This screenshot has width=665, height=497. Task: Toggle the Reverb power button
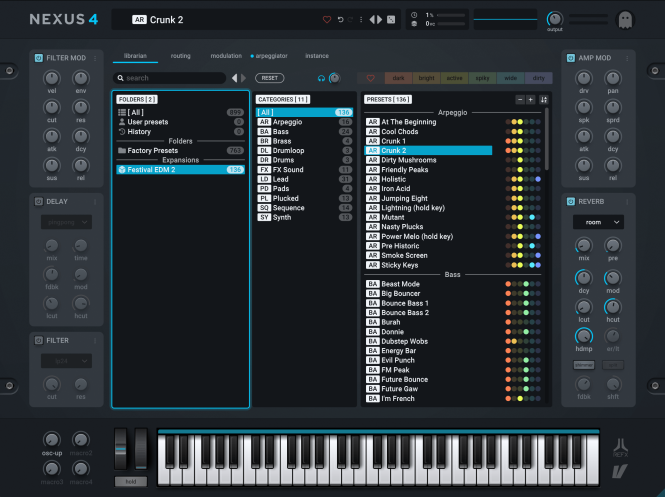[x=571, y=201]
